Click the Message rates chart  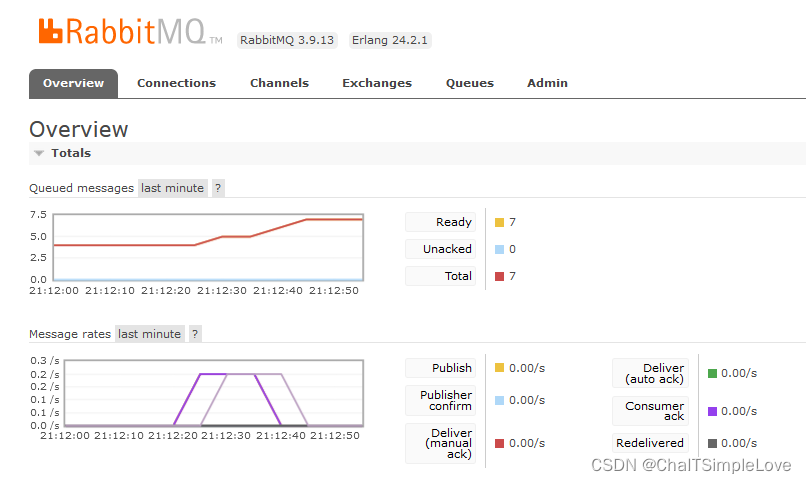coord(214,393)
